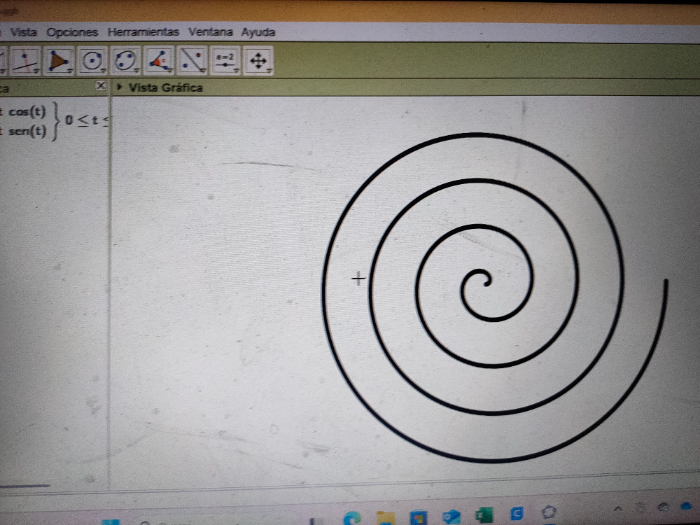Expand the Vista Gráfica style bar triangle
Screen dimensions: 700x525
click(120, 88)
